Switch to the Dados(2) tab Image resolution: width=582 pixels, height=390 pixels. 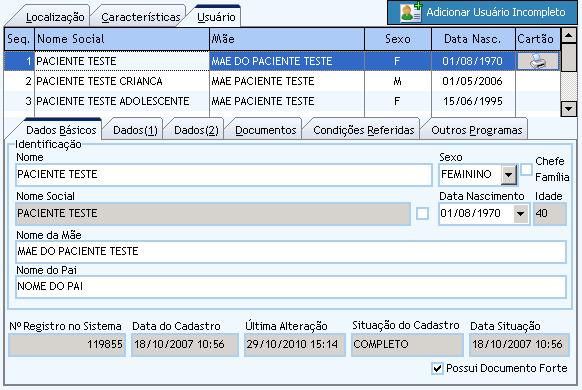(x=196, y=130)
